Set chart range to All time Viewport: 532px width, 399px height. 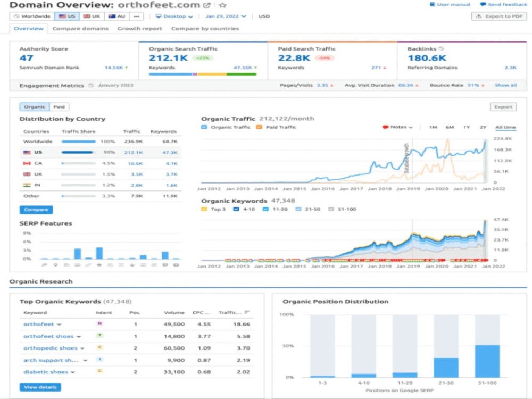click(505, 127)
